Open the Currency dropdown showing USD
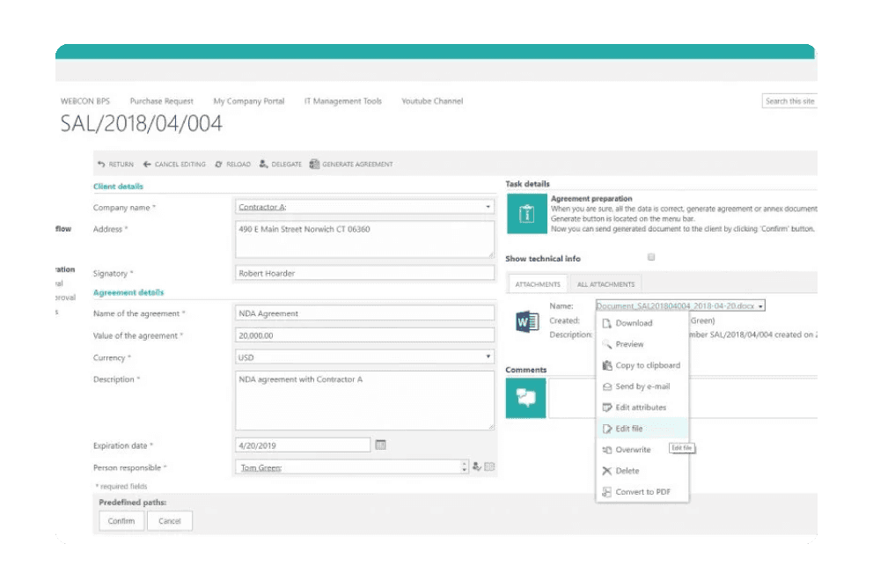The height and width of the screenshot is (588, 873). tap(488, 356)
